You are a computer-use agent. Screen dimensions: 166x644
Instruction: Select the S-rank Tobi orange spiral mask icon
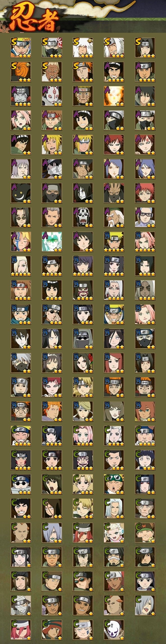21,72
